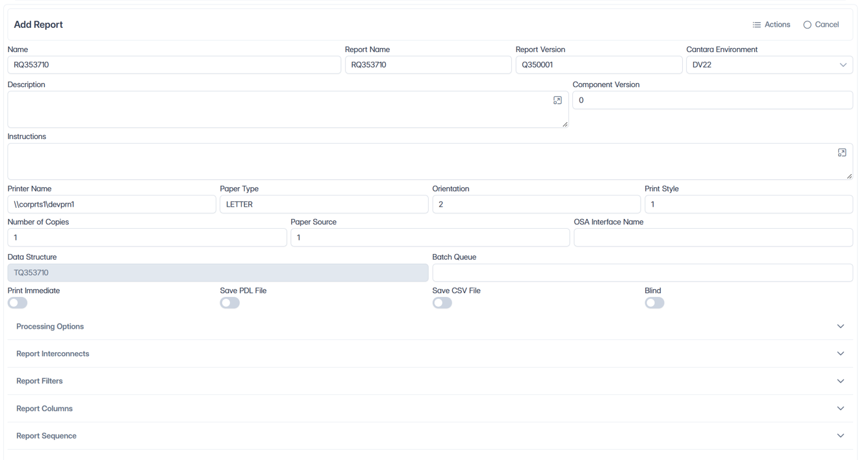Image resolution: width=868 pixels, height=460 pixels.
Task: Toggle the Print Immediate switch
Action: click(18, 303)
